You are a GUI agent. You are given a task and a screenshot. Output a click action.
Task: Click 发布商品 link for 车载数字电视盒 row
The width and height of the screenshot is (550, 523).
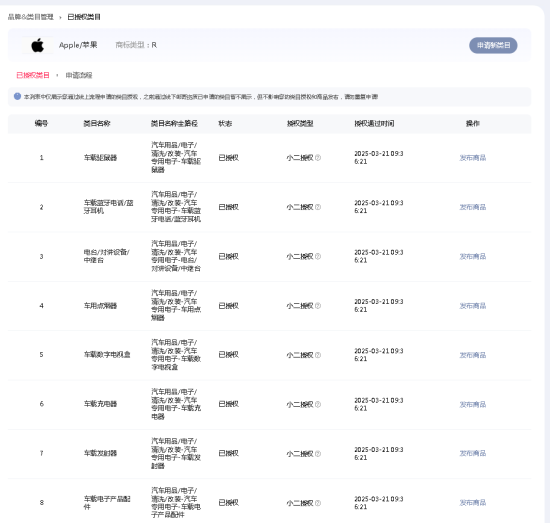473,355
